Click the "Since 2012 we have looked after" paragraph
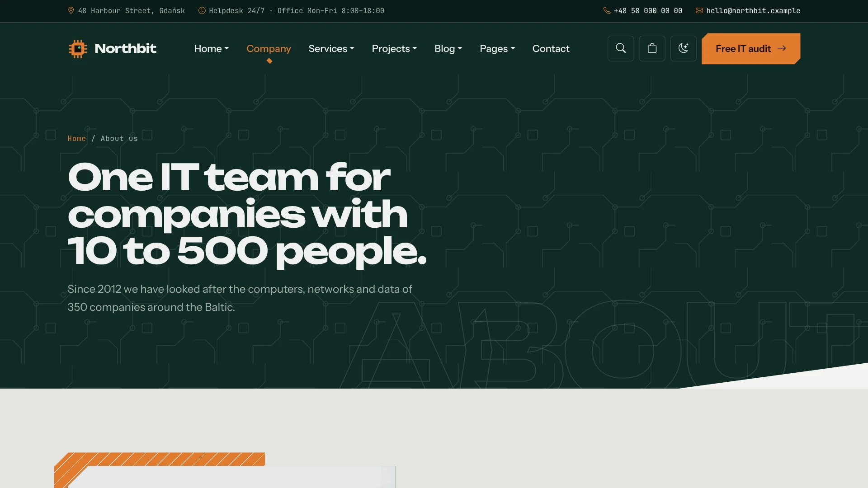Screen dimensions: 868x488 pos(240,298)
